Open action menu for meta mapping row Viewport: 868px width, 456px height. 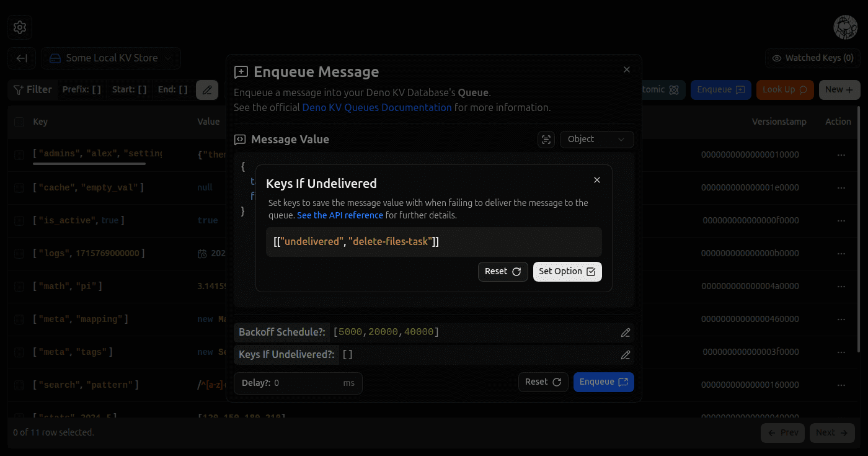pyautogui.click(x=841, y=319)
